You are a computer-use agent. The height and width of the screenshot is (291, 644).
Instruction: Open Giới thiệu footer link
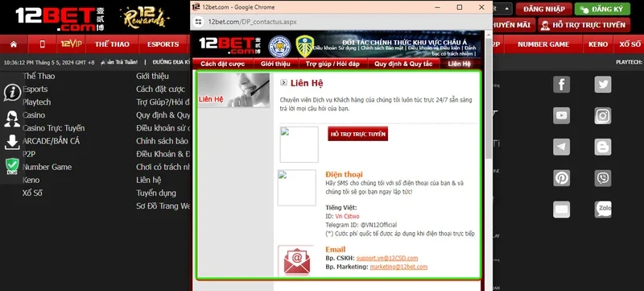click(x=152, y=76)
